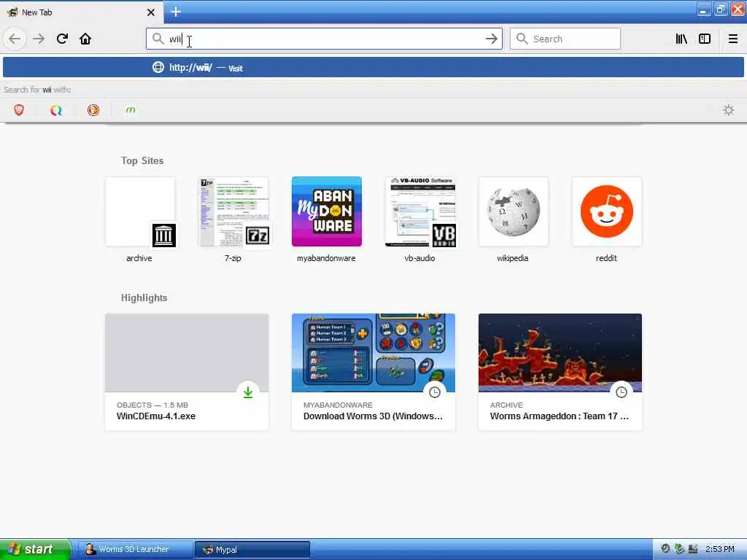Click the magnifier icon in the Search box
Viewport: 747px width, 560px height.
coord(522,39)
